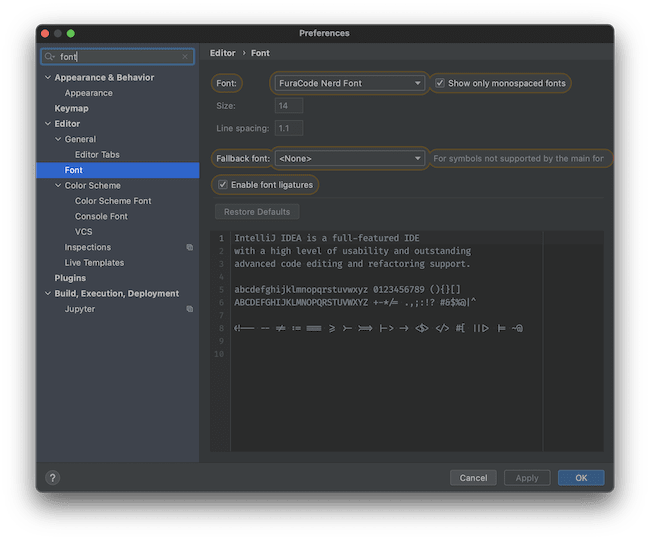The image size is (650, 540).
Task: Click the search magnifier icon
Action: pyautogui.click(x=49, y=56)
